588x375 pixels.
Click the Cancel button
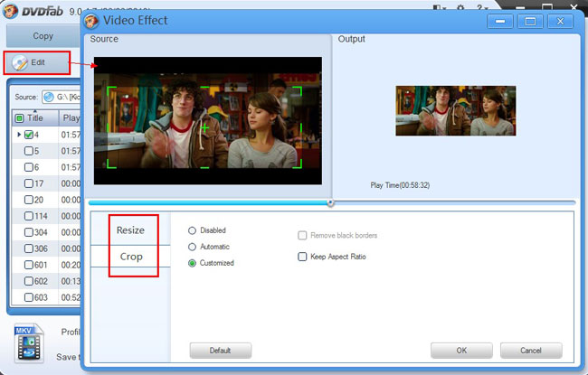pyautogui.click(x=531, y=351)
